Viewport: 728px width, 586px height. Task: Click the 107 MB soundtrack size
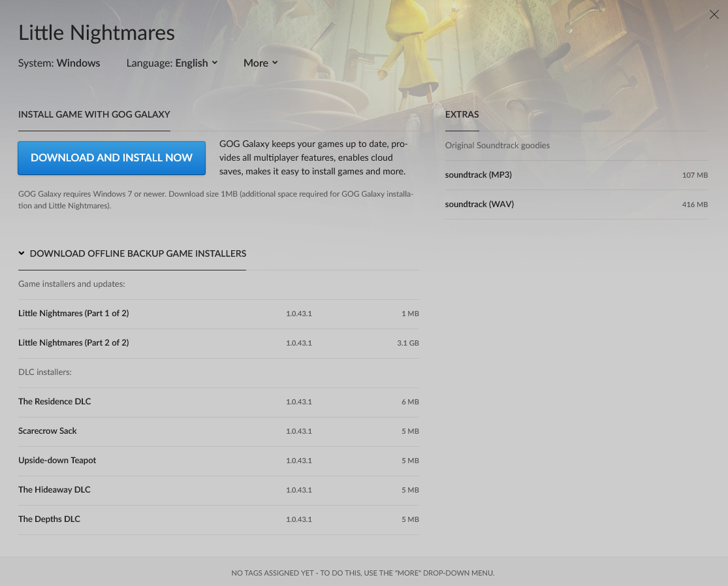(x=695, y=175)
